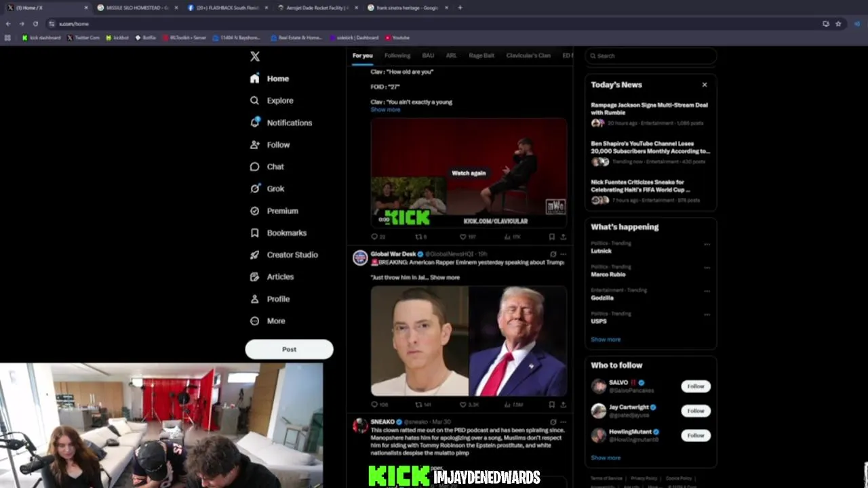Open the Eminem photo in the post
Viewport: 868px width, 488px height.
tap(419, 341)
